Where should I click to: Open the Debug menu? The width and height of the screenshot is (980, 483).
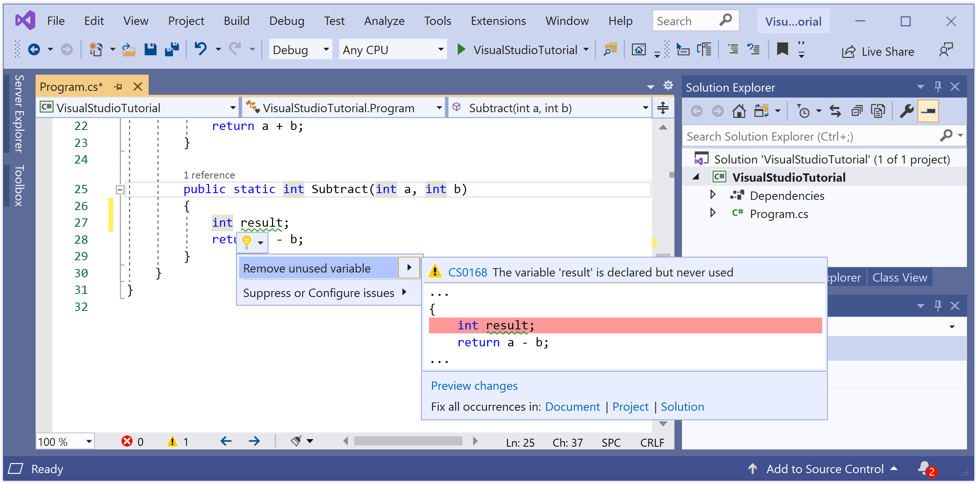[287, 21]
